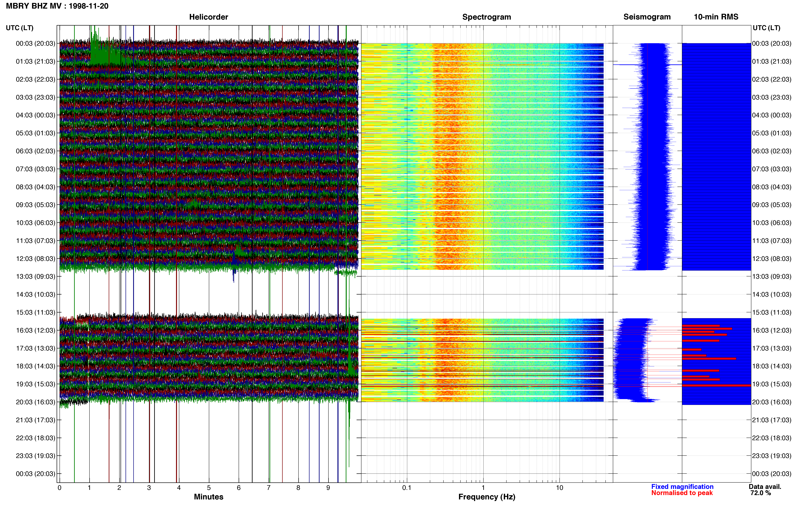This screenshot has width=812, height=508.
Task: Click the 'Normalised to peak' legend text
Action: (682, 493)
